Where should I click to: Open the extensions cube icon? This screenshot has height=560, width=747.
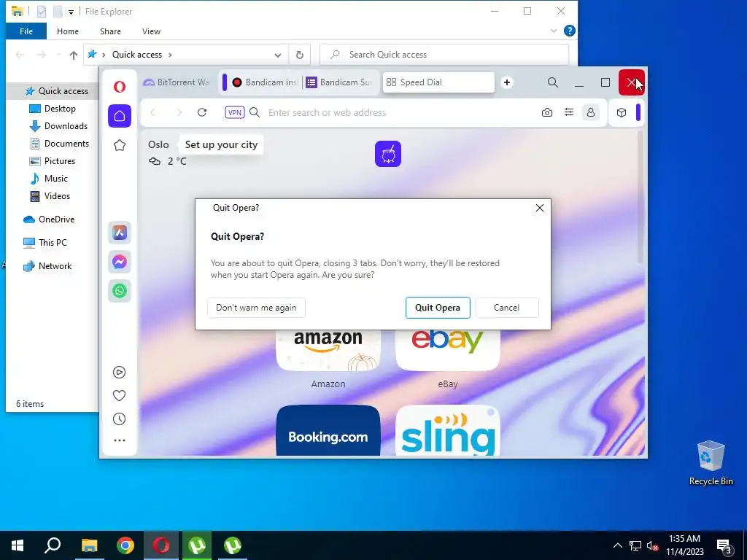point(622,112)
